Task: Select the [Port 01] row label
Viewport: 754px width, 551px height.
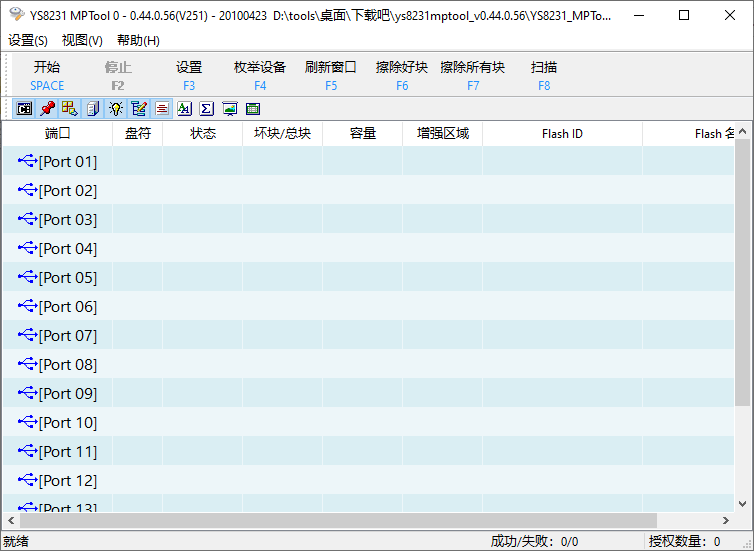Action: [68, 162]
